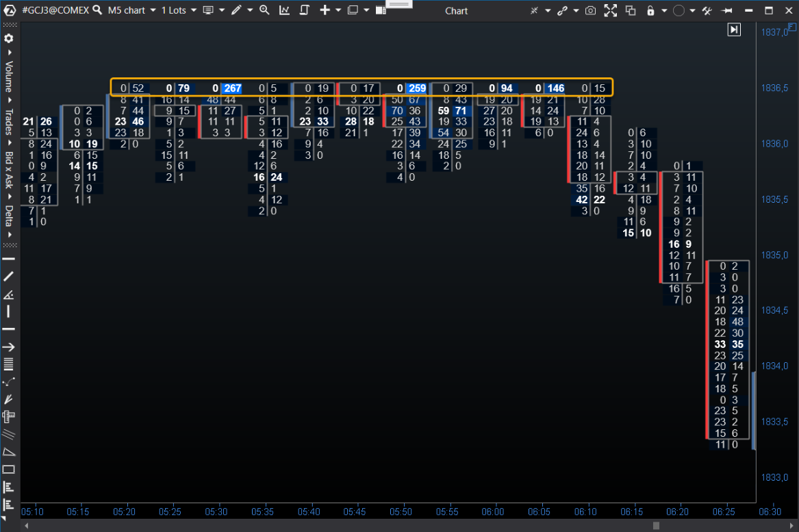The width and height of the screenshot is (799, 532).
Task: Expand chart to fullscreen mode
Action: 610,11
